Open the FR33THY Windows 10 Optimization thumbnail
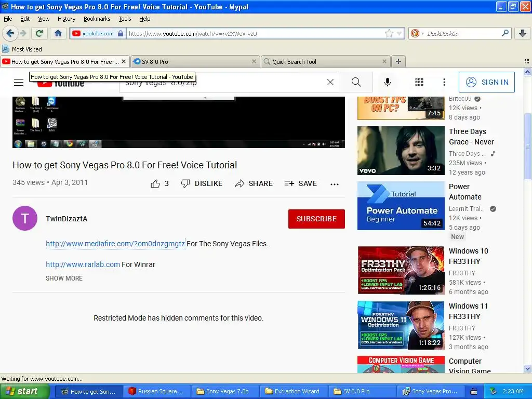The image size is (532, 399). [401, 270]
